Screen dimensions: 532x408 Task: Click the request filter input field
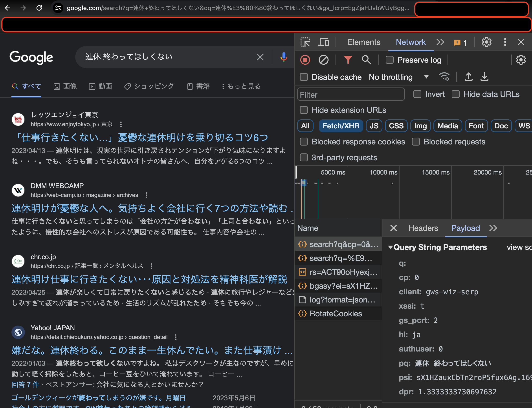pos(351,94)
